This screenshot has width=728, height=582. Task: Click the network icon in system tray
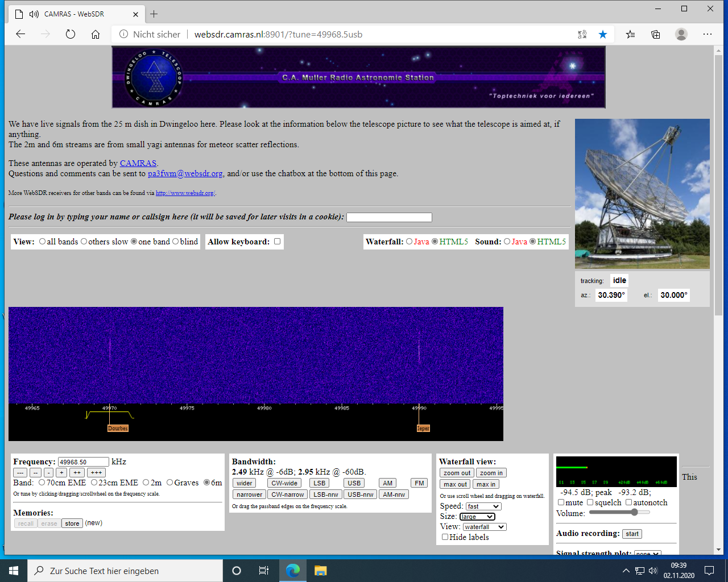click(640, 571)
